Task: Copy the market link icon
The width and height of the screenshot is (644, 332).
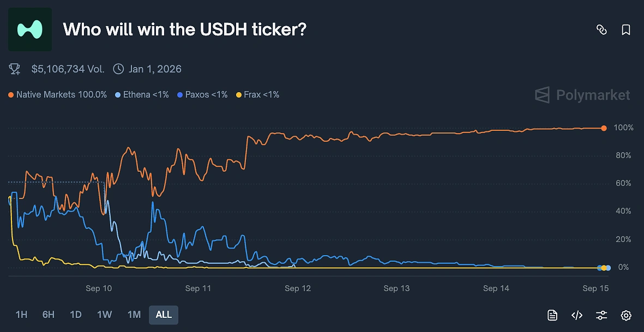Action: click(601, 31)
